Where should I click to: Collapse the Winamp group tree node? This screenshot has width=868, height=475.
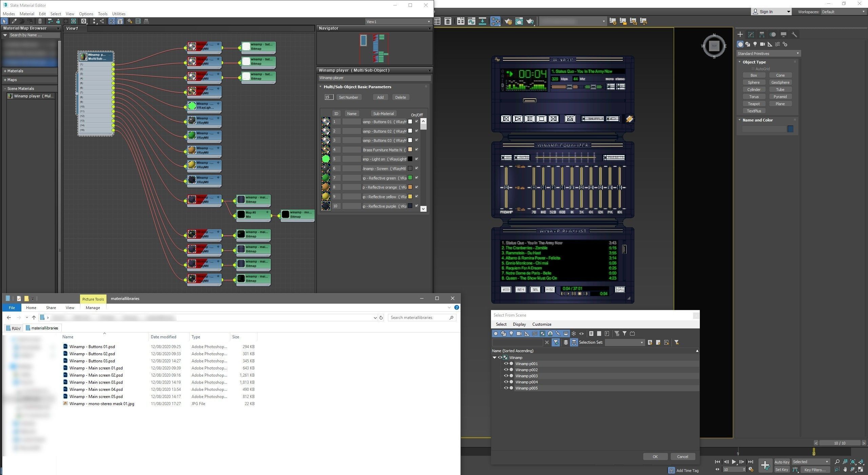(494, 358)
